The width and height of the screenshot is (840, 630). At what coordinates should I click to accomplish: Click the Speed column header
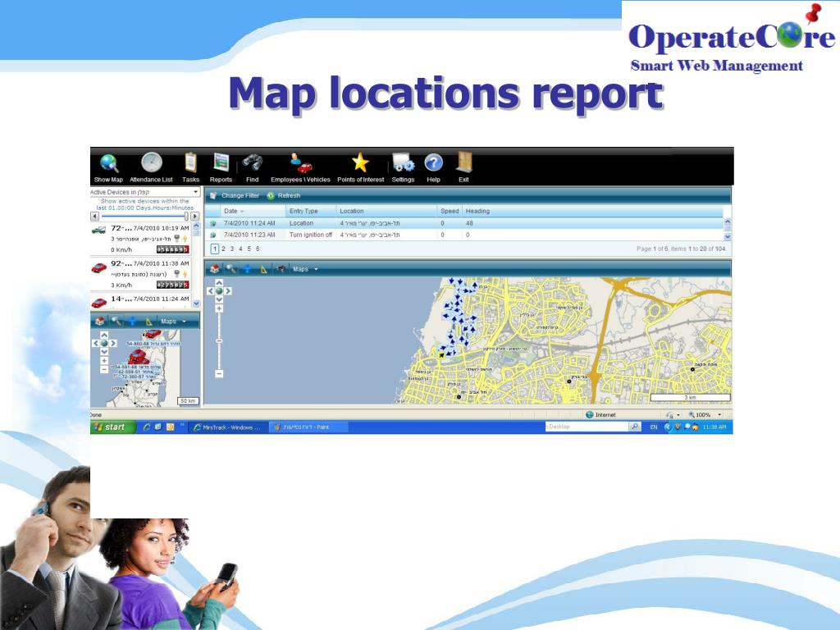tap(450, 211)
